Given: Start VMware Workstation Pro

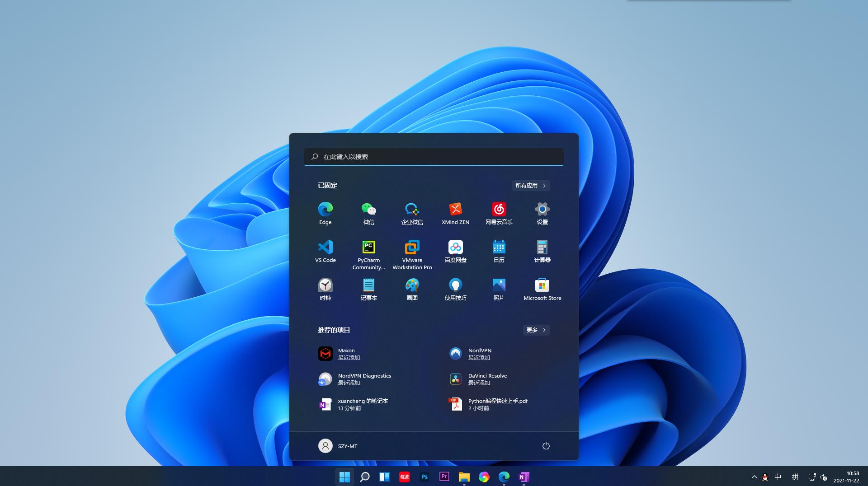Looking at the screenshot, I should 412,251.
